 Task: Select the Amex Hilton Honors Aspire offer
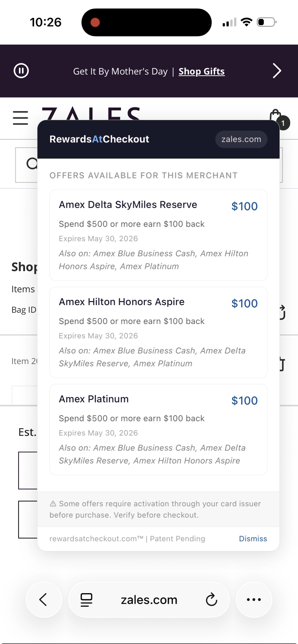tap(158, 332)
